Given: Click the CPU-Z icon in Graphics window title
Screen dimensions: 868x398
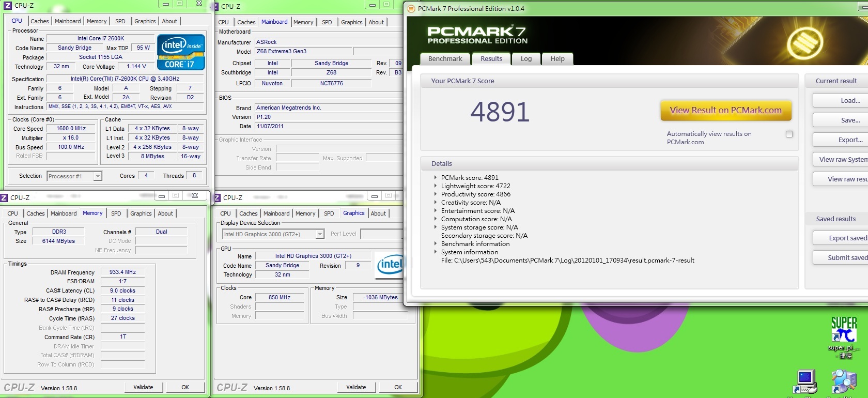Looking at the screenshot, I should (x=217, y=197).
